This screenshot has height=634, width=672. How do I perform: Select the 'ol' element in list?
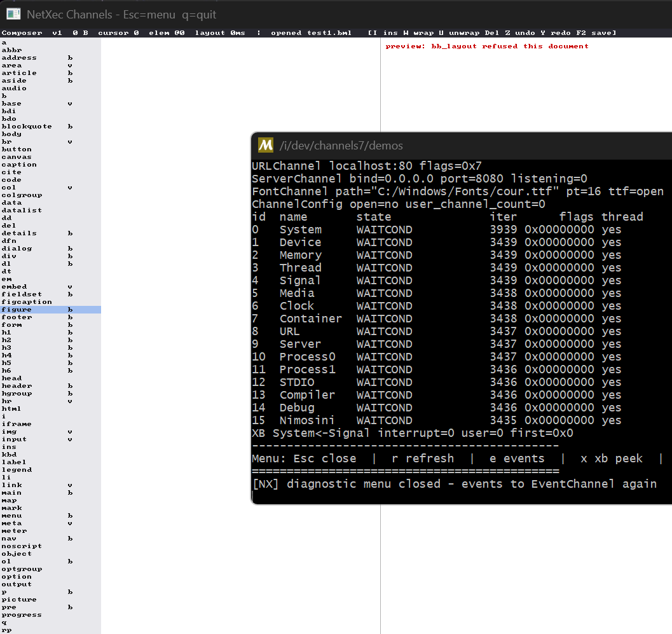[x=51, y=561]
